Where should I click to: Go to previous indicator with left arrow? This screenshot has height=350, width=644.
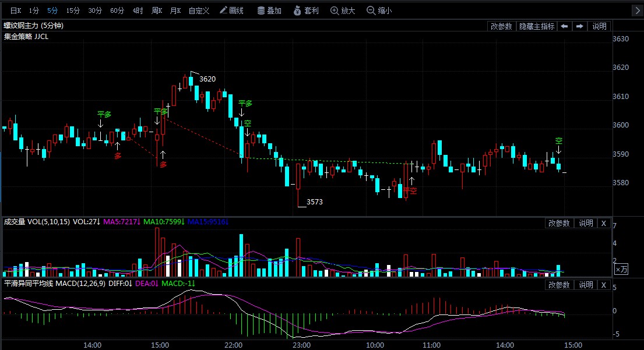coord(564,26)
